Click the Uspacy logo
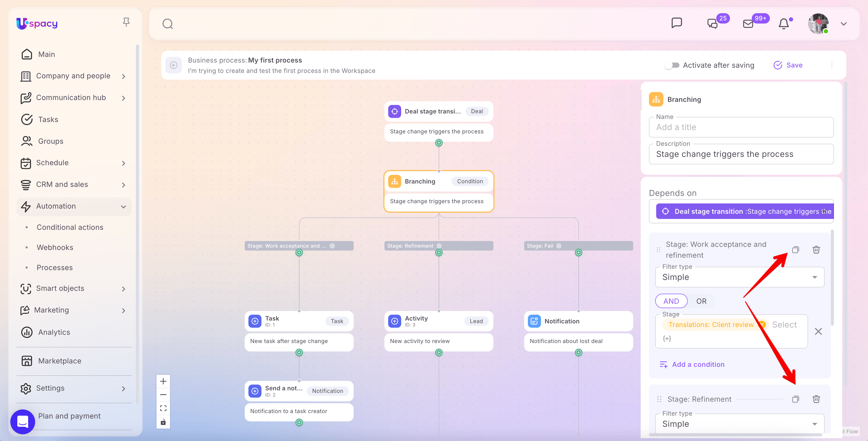This screenshot has width=868, height=441. (37, 23)
